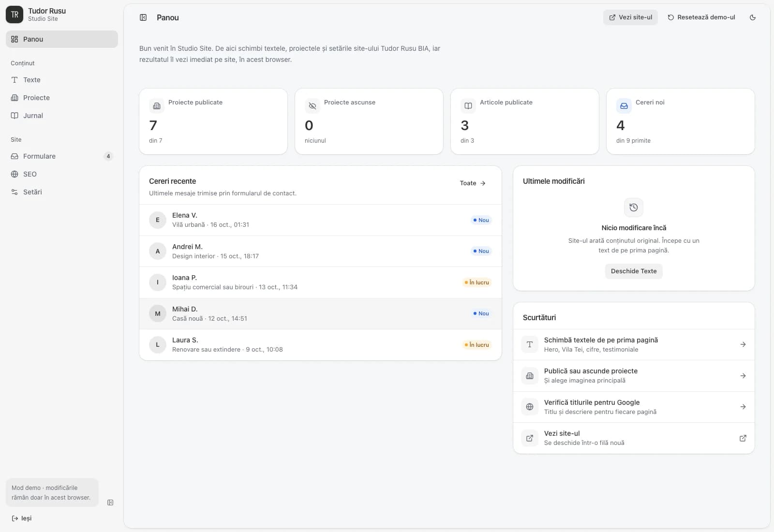Click the history clock icon in Ultimele modificări

point(634,207)
